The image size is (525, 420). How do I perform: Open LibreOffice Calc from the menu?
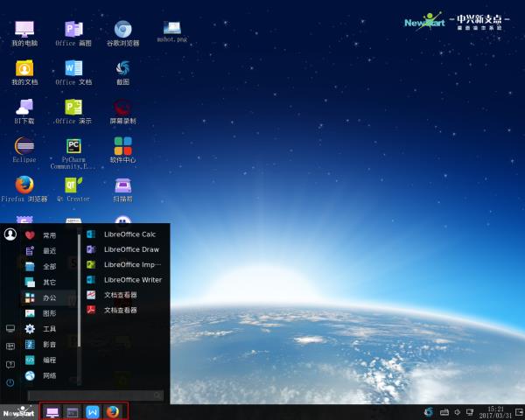coord(129,234)
